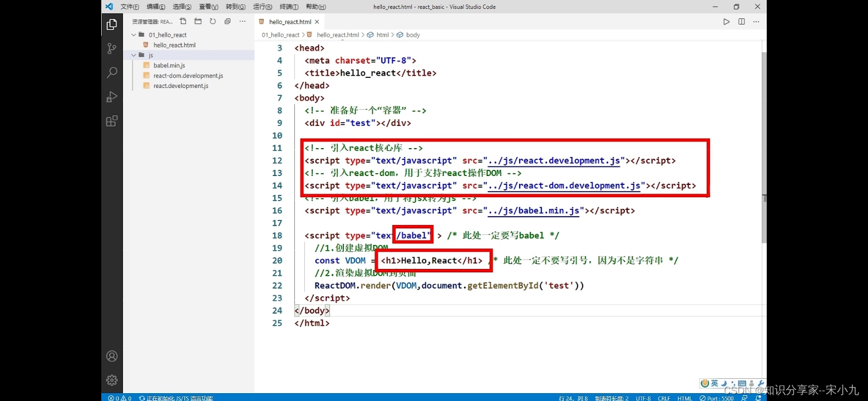Change the HTML language mode

tap(684, 398)
